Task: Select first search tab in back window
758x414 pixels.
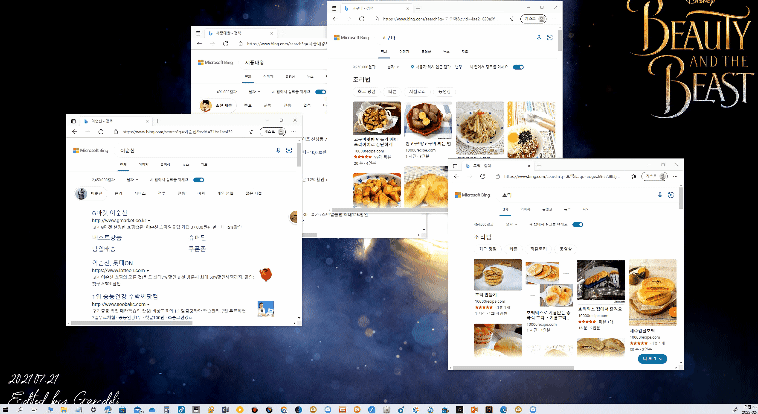Action: click(x=248, y=76)
